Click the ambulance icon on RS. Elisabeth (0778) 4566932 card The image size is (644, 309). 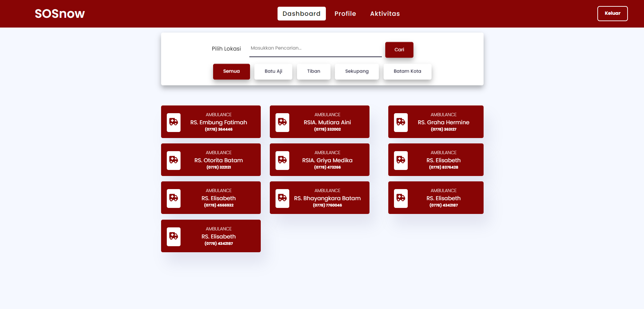(x=174, y=198)
